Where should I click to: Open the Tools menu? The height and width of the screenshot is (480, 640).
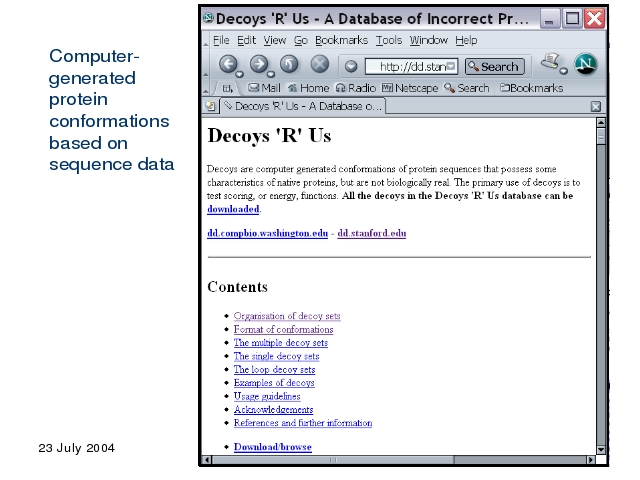pyautogui.click(x=388, y=40)
